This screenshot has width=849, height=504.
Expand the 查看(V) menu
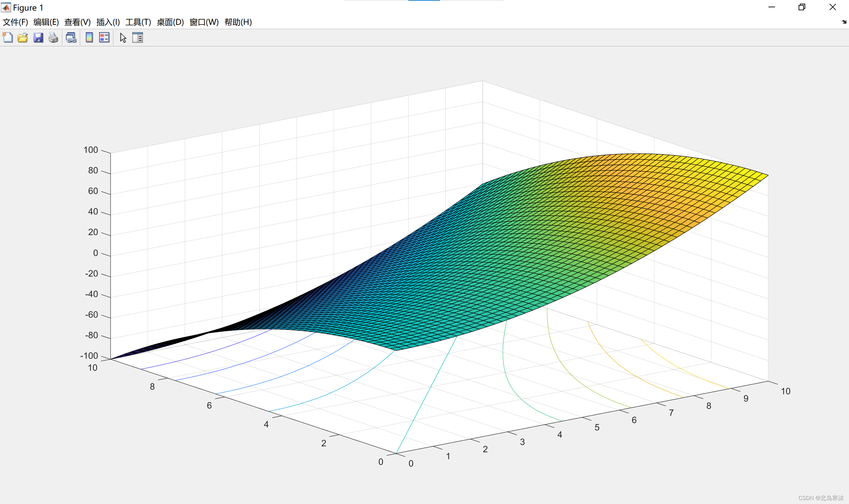[77, 23]
